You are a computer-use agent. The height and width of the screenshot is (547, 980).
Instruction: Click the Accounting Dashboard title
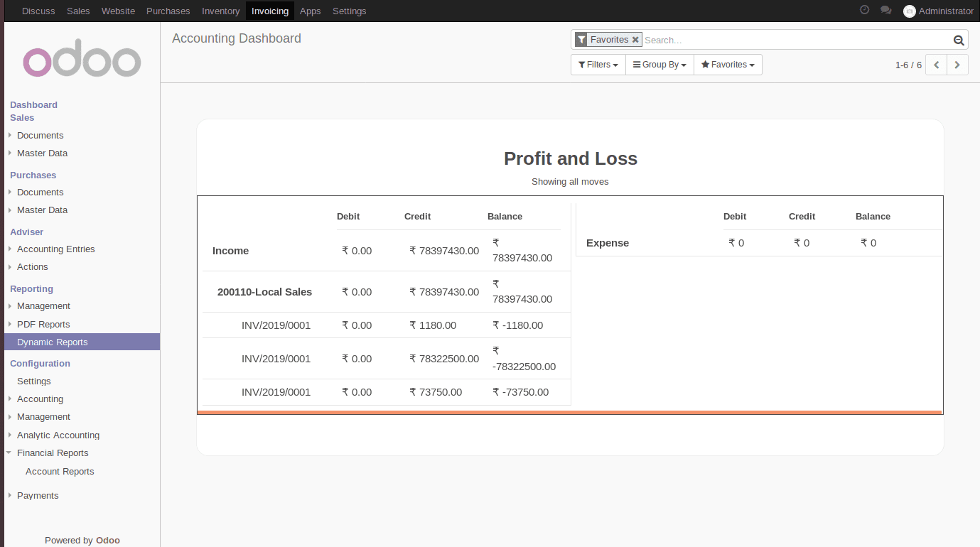point(237,38)
